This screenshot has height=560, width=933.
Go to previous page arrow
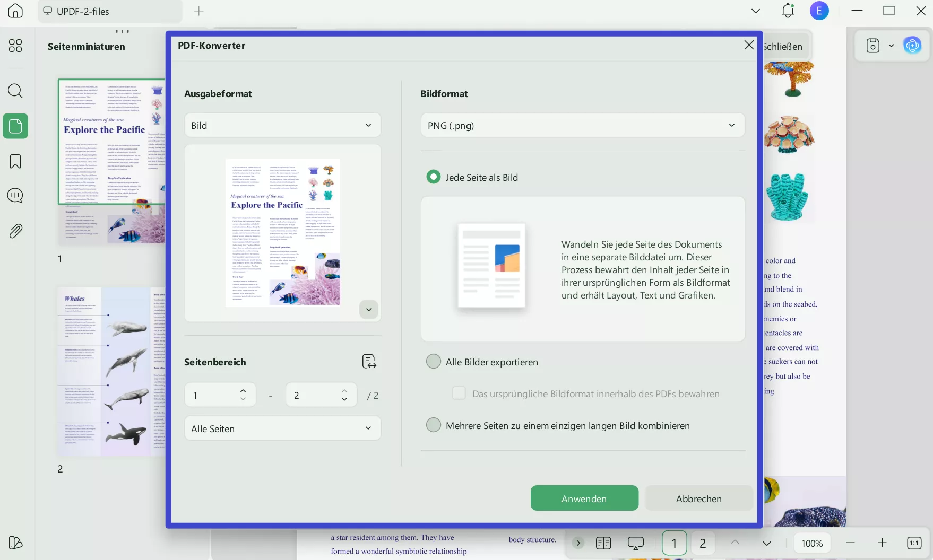point(735,542)
